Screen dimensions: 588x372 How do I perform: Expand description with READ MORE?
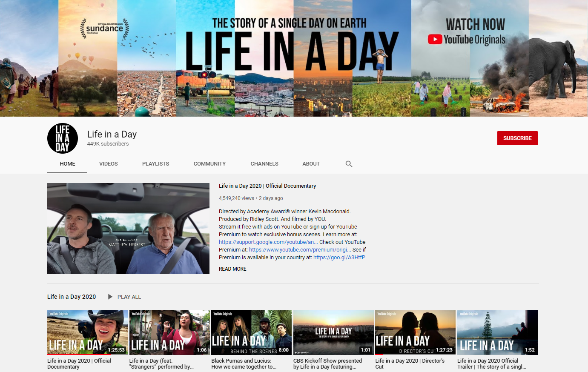[232, 269]
